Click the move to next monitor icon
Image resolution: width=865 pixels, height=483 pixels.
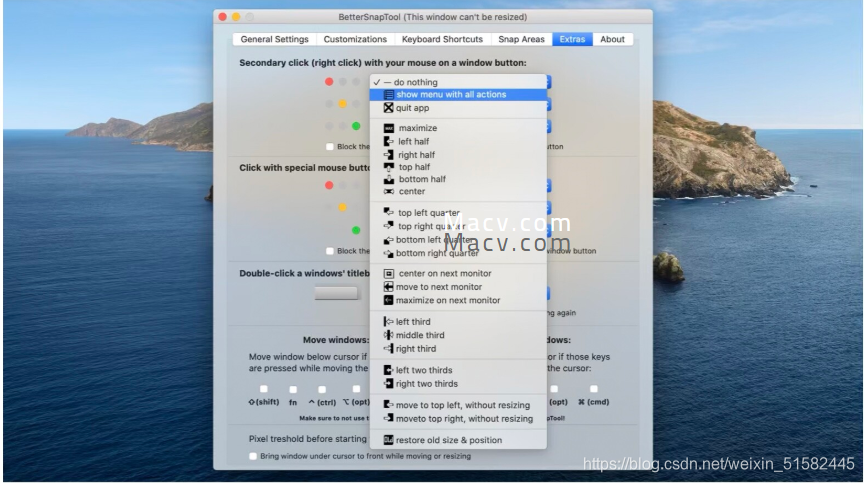[389, 287]
